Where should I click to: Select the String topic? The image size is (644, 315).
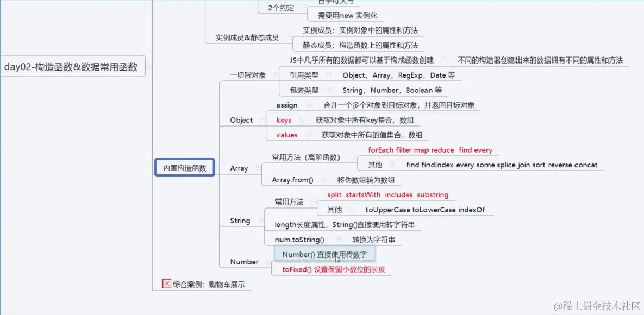coord(240,220)
